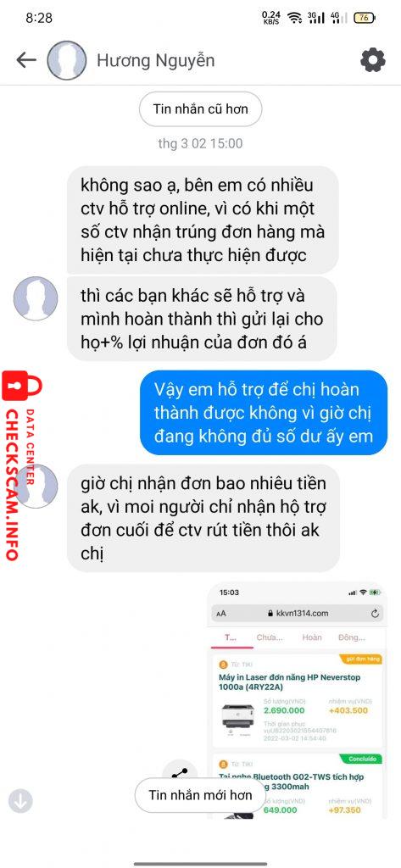Load older messages with Tin nhắn cũ hơn
Viewport: 401px width, 868px height.
tap(200, 109)
